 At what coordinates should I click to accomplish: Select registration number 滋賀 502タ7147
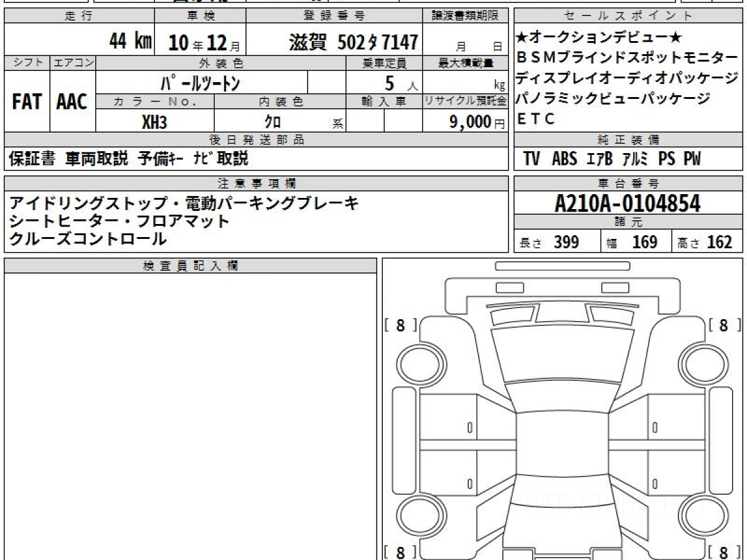353,42
